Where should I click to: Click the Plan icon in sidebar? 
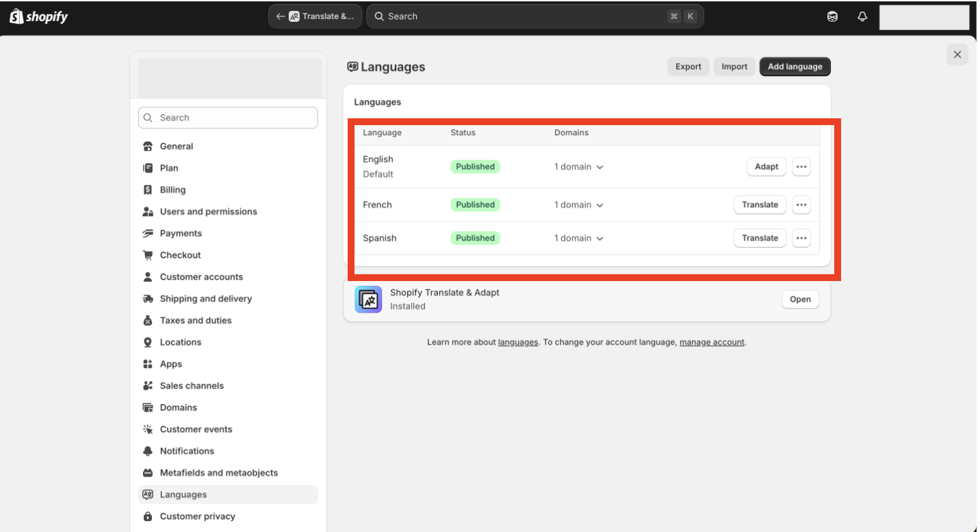coord(148,168)
